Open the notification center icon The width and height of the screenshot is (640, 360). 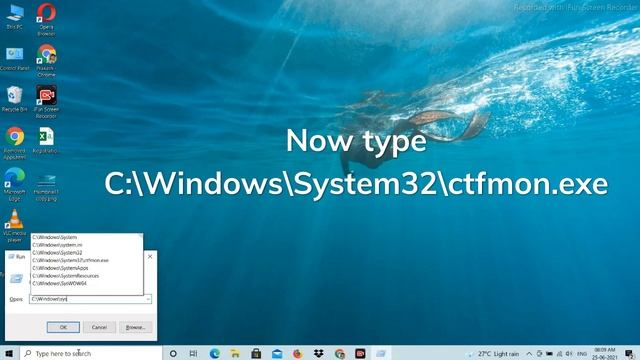click(x=630, y=354)
